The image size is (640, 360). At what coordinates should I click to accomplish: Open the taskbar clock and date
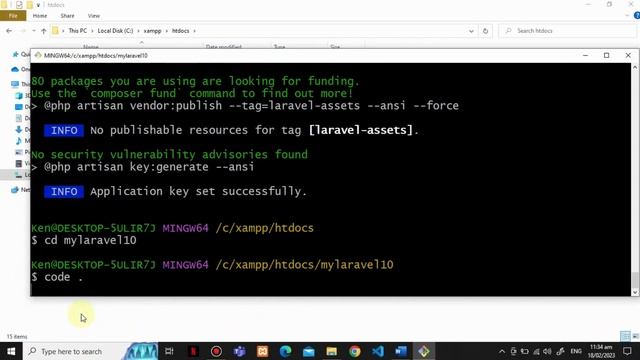pos(601,351)
